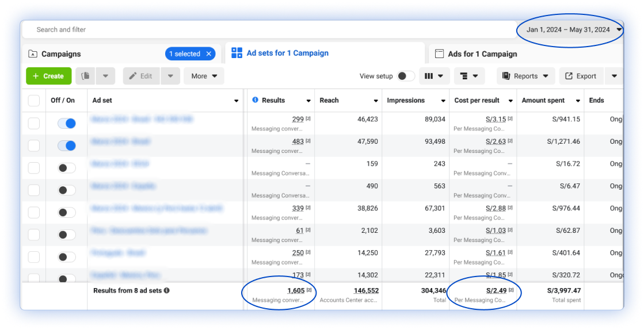This screenshot has height=330, width=644.
Task: Click the info icon beside Results header
Action: coord(255,100)
